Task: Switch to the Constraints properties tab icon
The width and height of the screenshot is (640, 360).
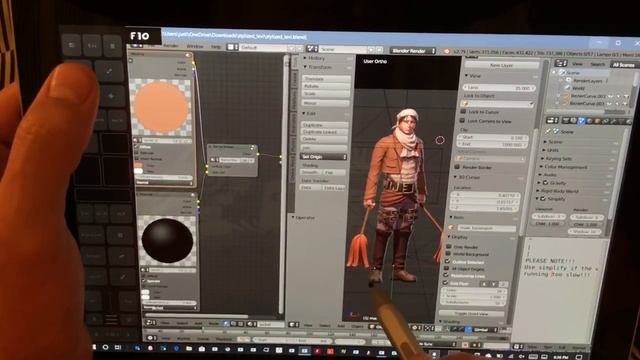Action: point(606,122)
